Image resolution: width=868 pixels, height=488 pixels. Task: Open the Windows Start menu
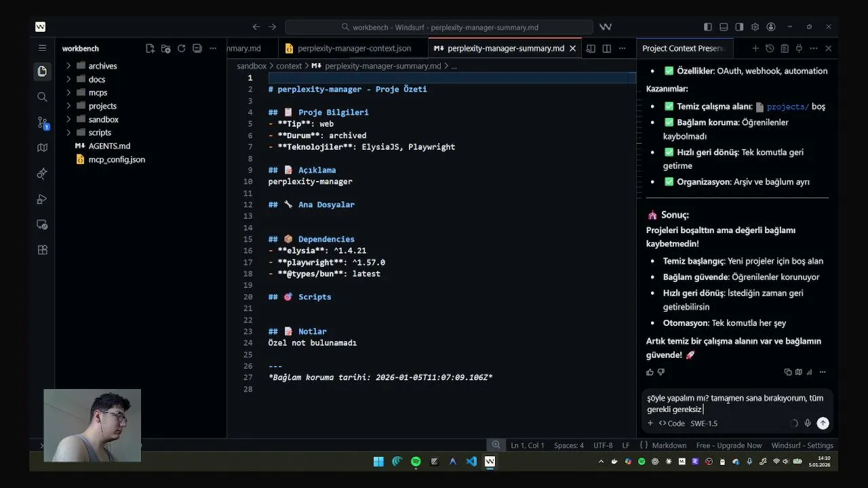tap(378, 462)
